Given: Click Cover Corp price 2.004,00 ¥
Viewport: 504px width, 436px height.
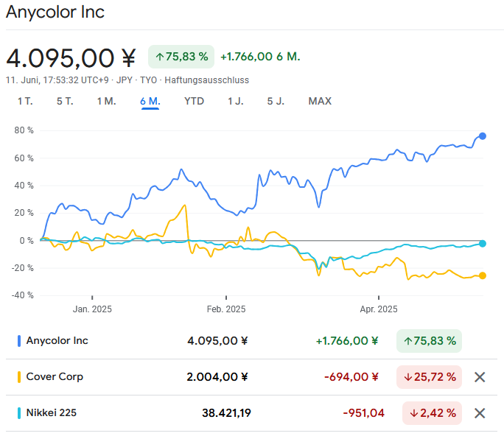Looking at the screenshot, I should [x=217, y=377].
